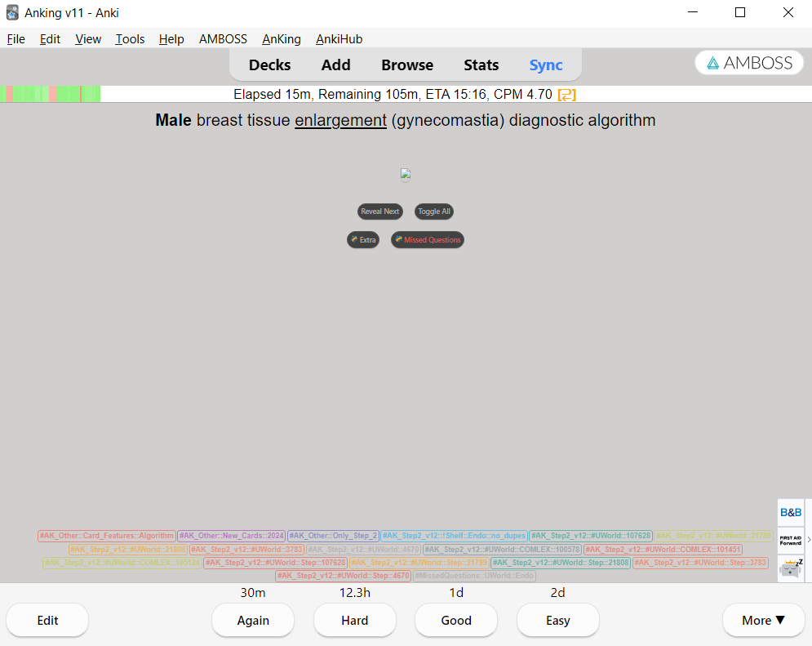Image resolution: width=812 pixels, height=646 pixels.
Task: Toggle All occlusions on the card
Action: click(x=433, y=212)
